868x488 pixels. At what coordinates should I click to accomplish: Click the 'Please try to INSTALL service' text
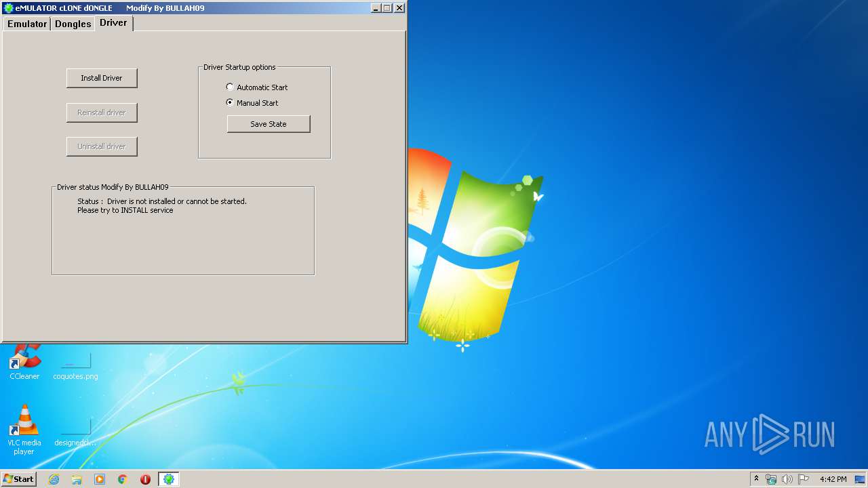[125, 210]
